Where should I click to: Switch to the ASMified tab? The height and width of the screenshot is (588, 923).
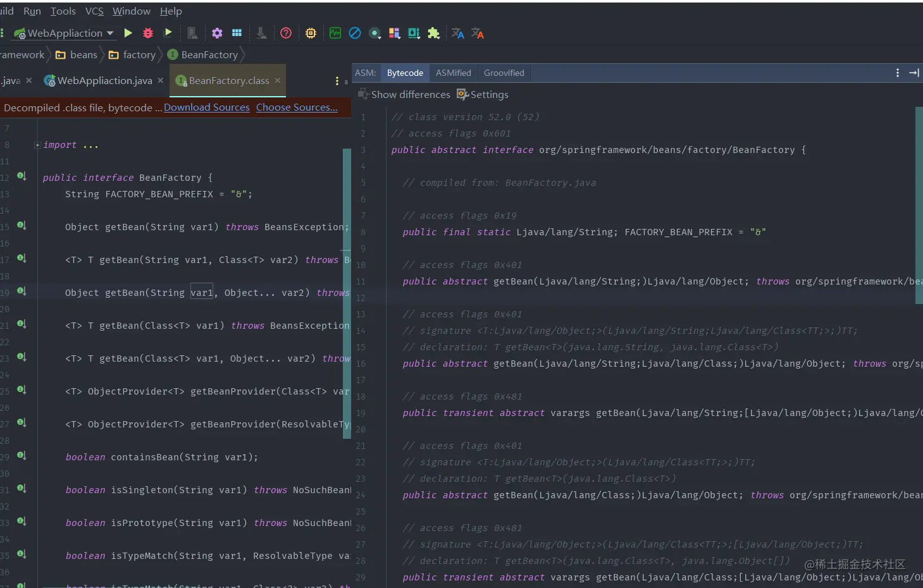point(454,73)
